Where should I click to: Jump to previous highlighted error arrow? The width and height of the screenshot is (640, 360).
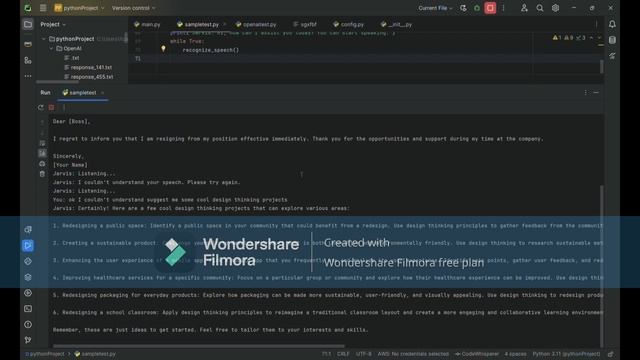591,38
